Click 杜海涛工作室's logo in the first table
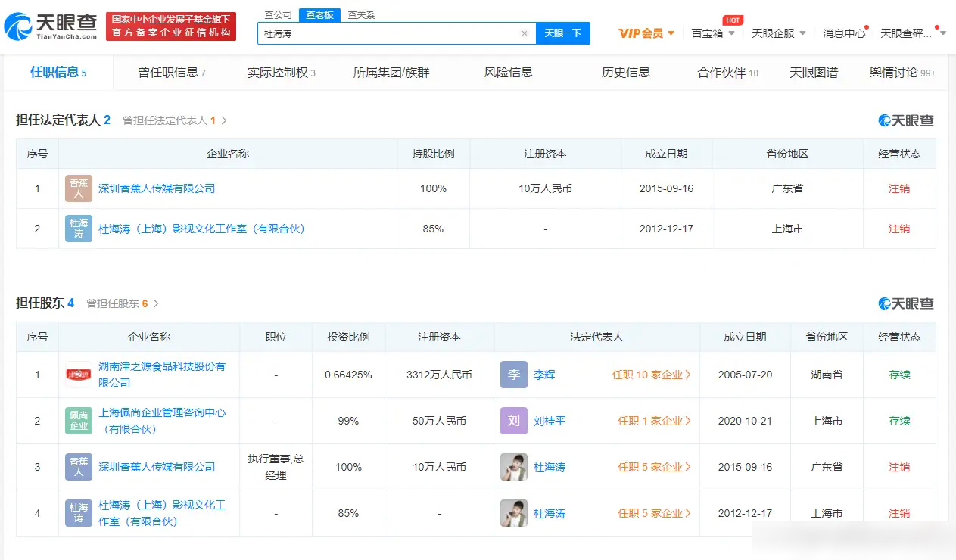This screenshot has height=560, width=956. coord(77,229)
